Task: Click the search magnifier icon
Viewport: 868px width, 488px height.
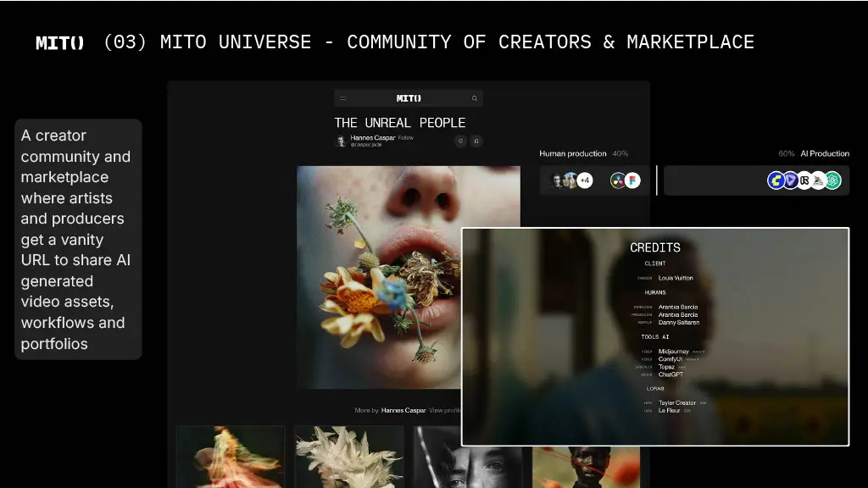Action: point(475,98)
